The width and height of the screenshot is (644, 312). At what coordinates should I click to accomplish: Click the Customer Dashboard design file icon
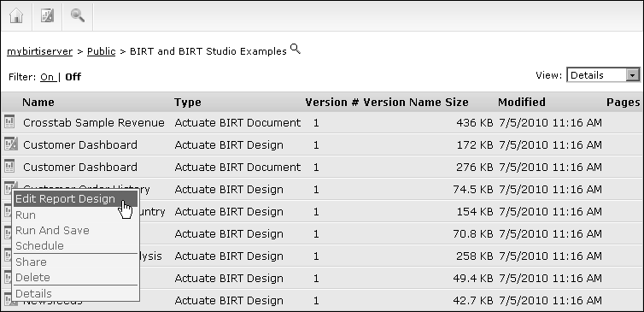coord(11,144)
